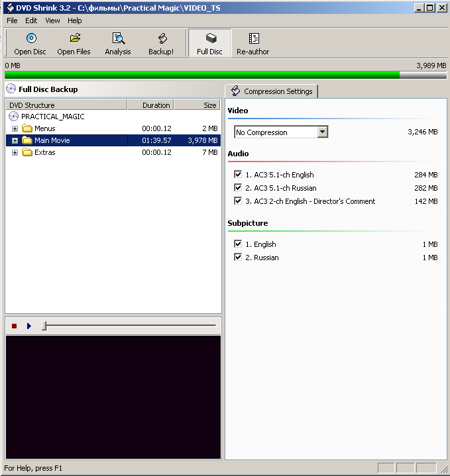Click the green disc size progress bar
This screenshot has height=476, width=450.
click(x=225, y=75)
